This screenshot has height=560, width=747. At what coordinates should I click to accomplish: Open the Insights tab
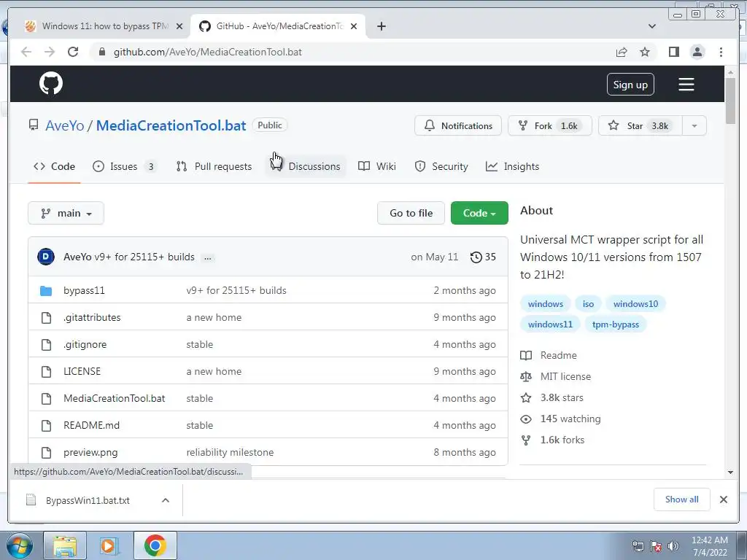(x=513, y=166)
